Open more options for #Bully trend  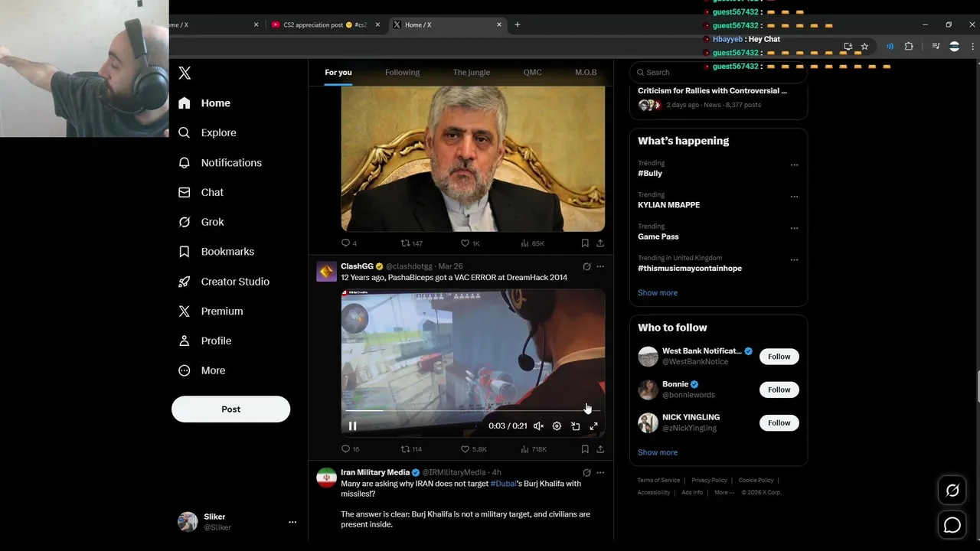pos(794,165)
